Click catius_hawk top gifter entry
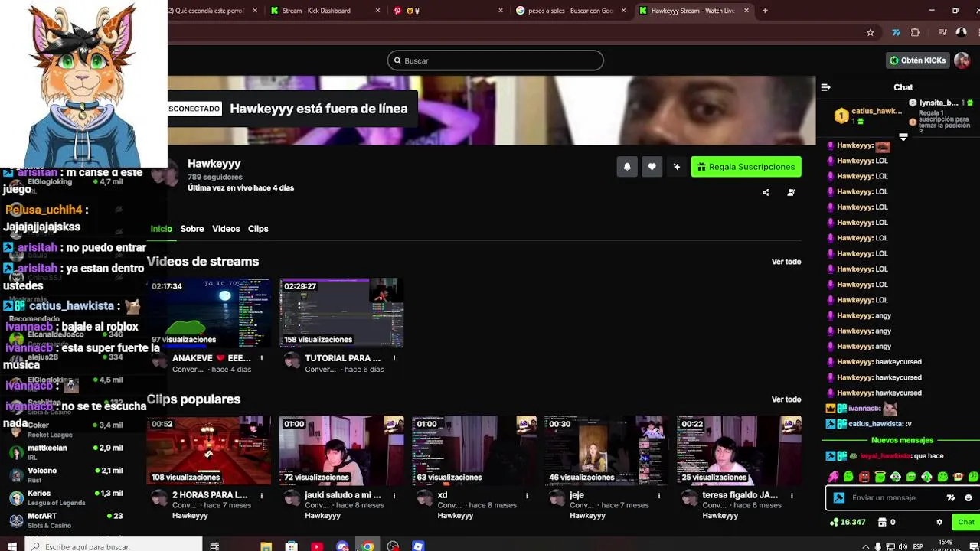980x551 pixels. pyautogui.click(x=869, y=116)
